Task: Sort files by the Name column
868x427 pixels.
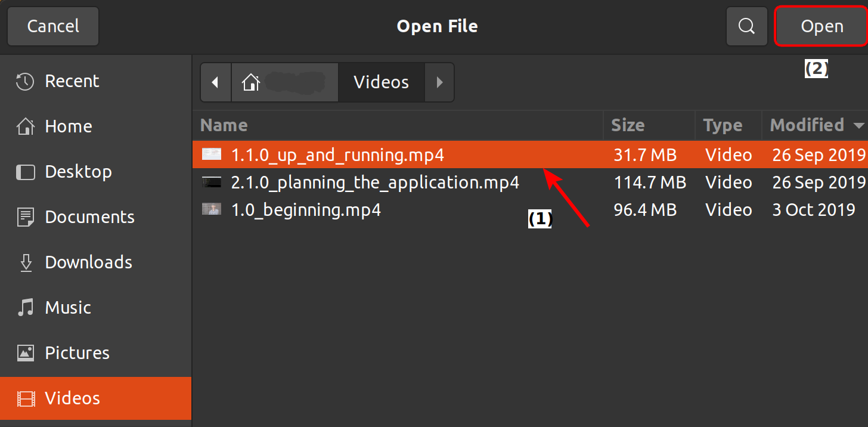Action: click(224, 125)
